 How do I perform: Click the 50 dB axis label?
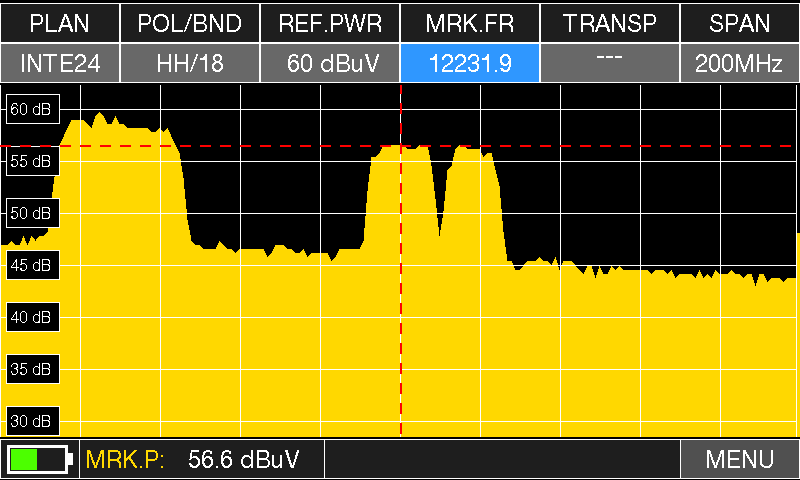pyautogui.click(x=33, y=213)
